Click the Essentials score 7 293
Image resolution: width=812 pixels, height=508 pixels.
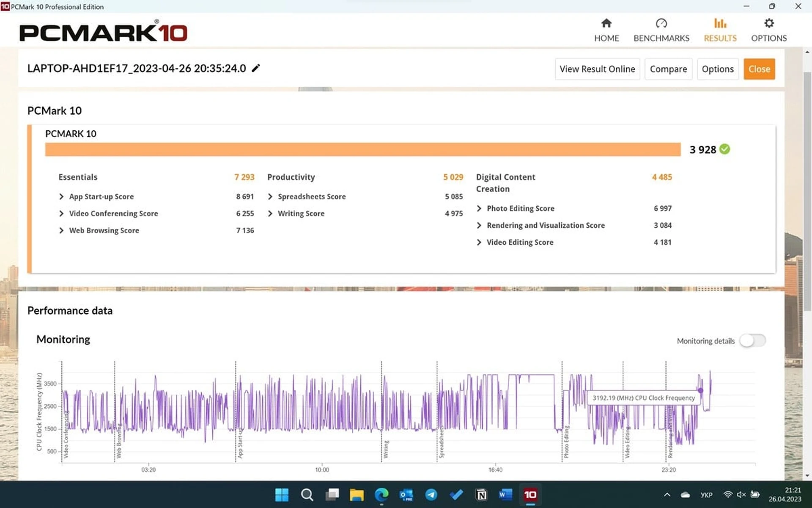click(x=244, y=177)
